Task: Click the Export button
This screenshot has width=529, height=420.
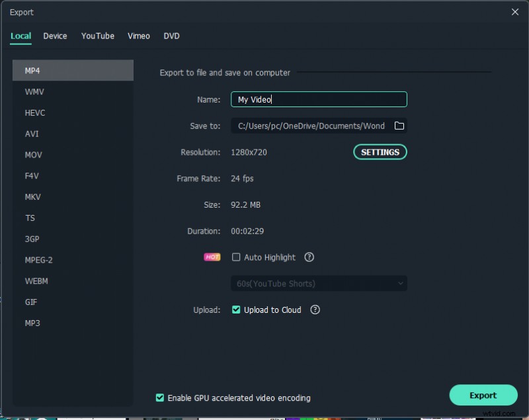Action: (x=483, y=395)
